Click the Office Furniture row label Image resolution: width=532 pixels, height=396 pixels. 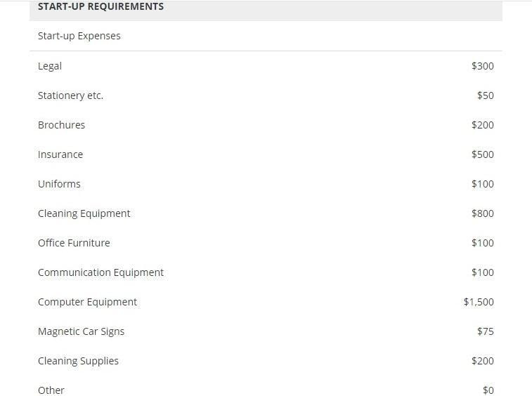(74, 243)
